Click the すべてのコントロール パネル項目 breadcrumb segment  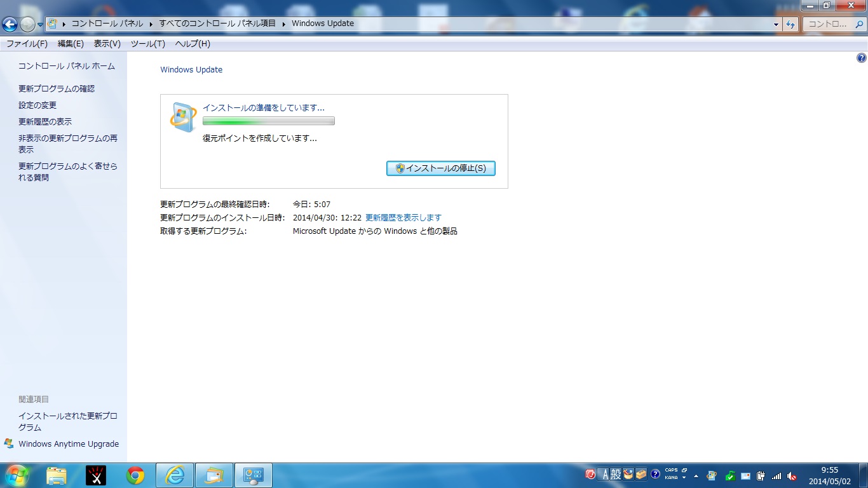click(x=217, y=24)
